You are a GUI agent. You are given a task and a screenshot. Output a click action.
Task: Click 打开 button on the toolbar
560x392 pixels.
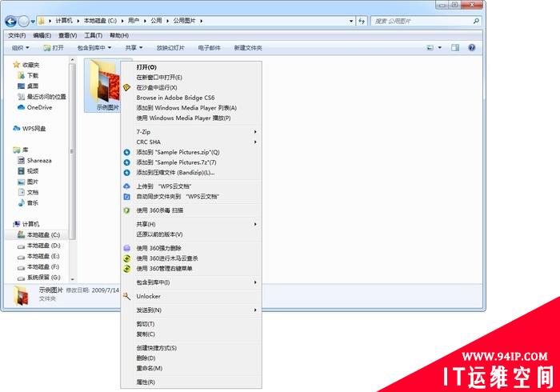[54, 48]
